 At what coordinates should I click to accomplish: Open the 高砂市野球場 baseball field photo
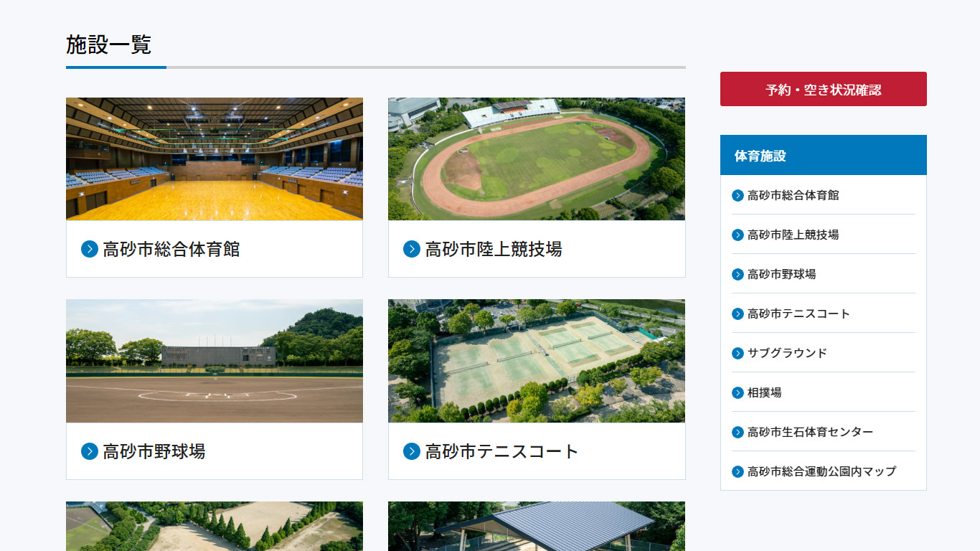(x=215, y=361)
